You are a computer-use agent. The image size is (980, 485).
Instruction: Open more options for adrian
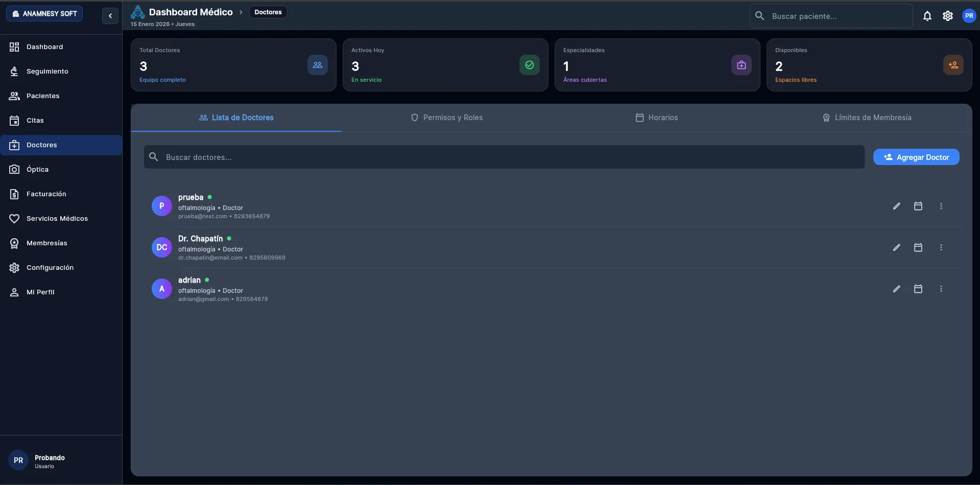[941, 289]
